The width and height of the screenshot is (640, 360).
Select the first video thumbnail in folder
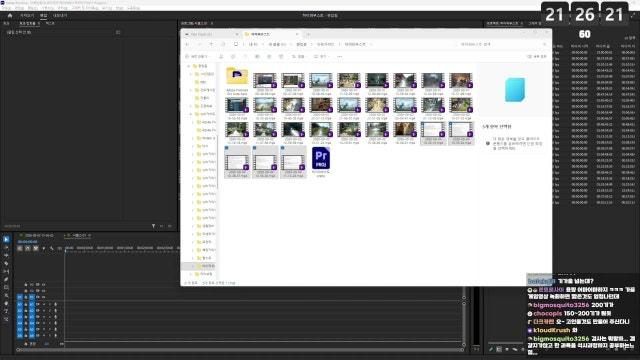coord(265,80)
